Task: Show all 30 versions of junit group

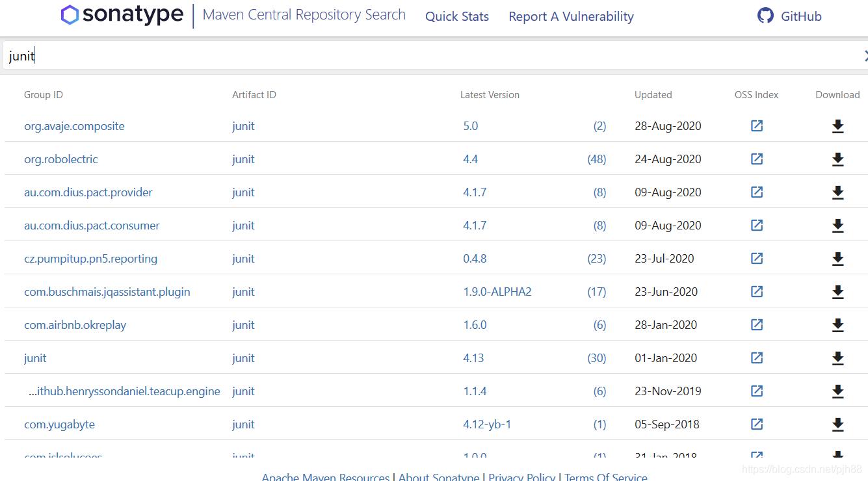Action: tap(596, 358)
